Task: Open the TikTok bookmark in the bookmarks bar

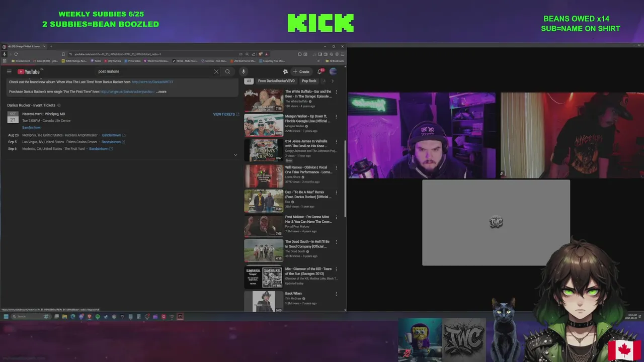Action: pos(185,61)
